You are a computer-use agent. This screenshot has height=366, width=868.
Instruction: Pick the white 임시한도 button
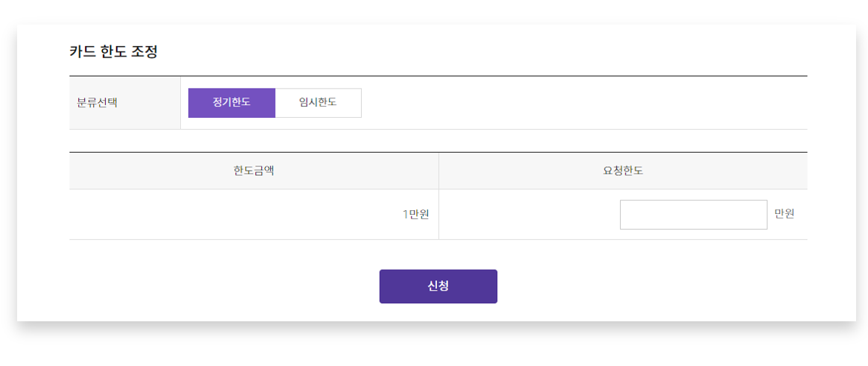pyautogui.click(x=318, y=103)
